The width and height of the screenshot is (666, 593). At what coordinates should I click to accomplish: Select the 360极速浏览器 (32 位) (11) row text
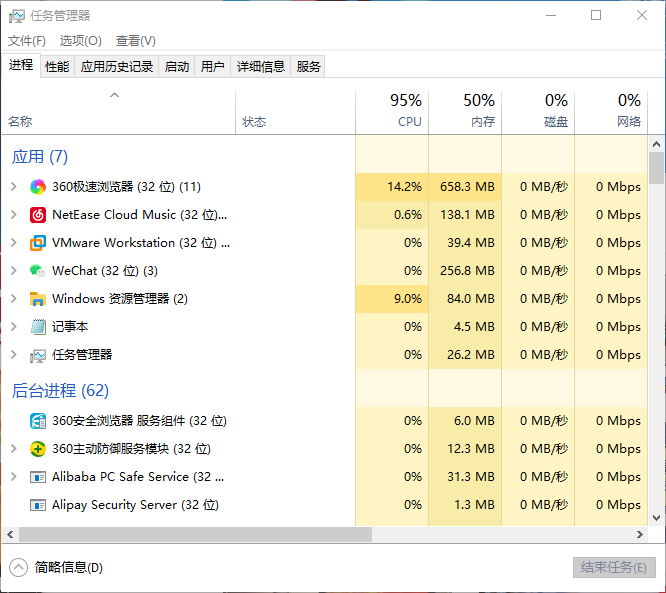(x=127, y=187)
